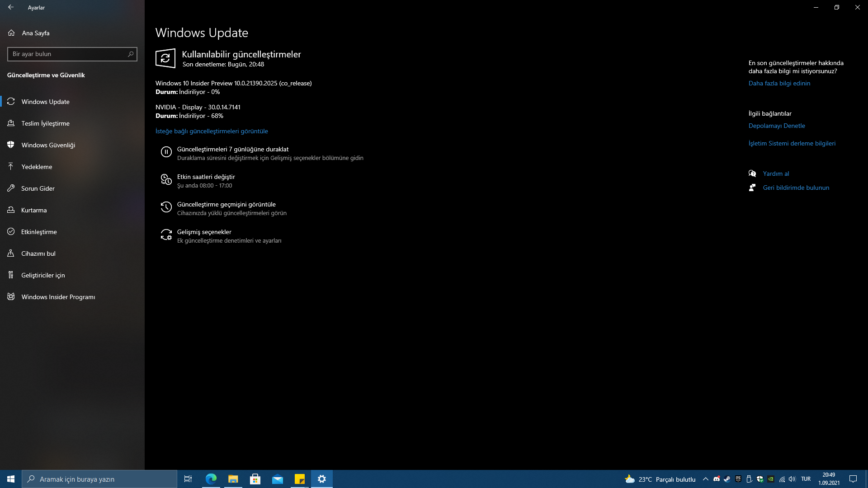Click the update refresh status icon

[x=165, y=58]
